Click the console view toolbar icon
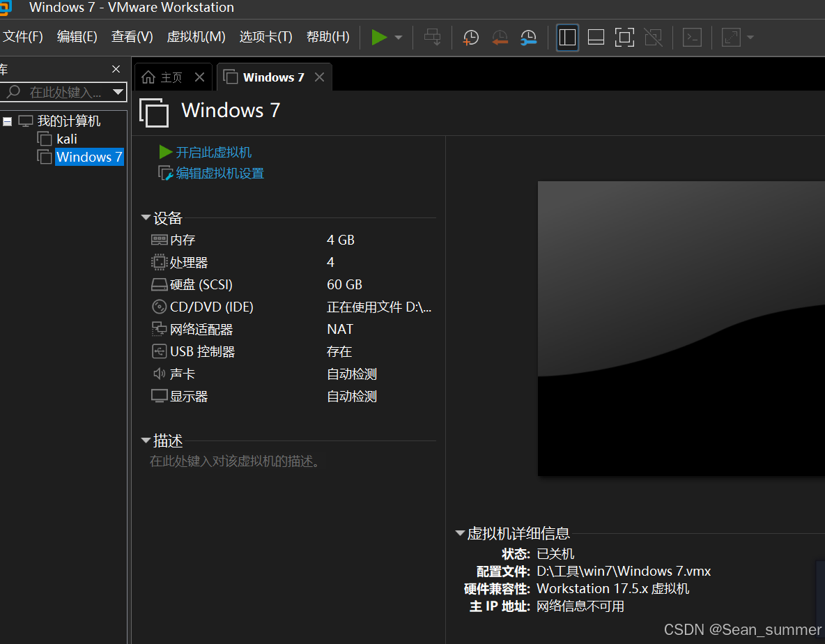The image size is (825, 644). [x=692, y=38]
